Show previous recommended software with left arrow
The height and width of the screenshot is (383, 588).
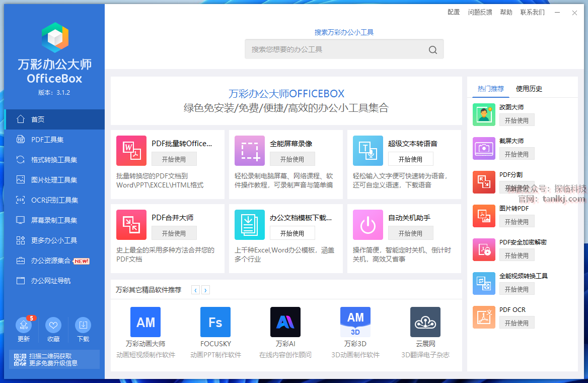click(x=195, y=290)
